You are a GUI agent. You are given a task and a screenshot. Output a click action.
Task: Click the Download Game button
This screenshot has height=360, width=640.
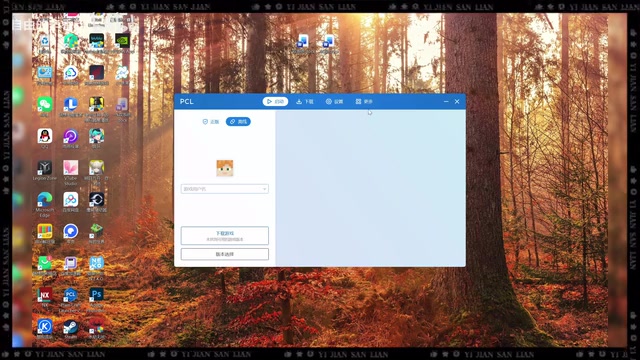pos(224,236)
